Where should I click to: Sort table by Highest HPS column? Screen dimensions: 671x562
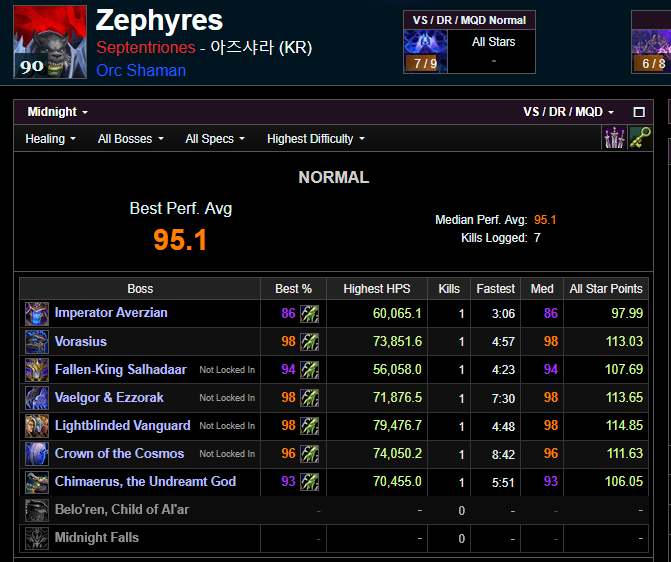[x=377, y=288]
